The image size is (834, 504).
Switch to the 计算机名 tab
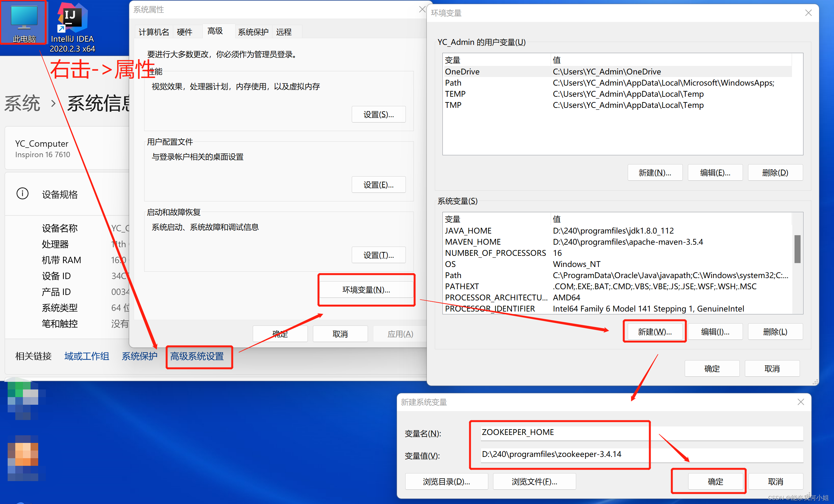[153, 32]
